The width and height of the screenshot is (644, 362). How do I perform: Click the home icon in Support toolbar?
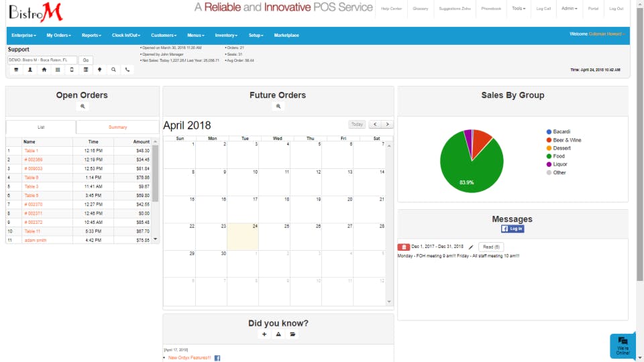click(44, 70)
